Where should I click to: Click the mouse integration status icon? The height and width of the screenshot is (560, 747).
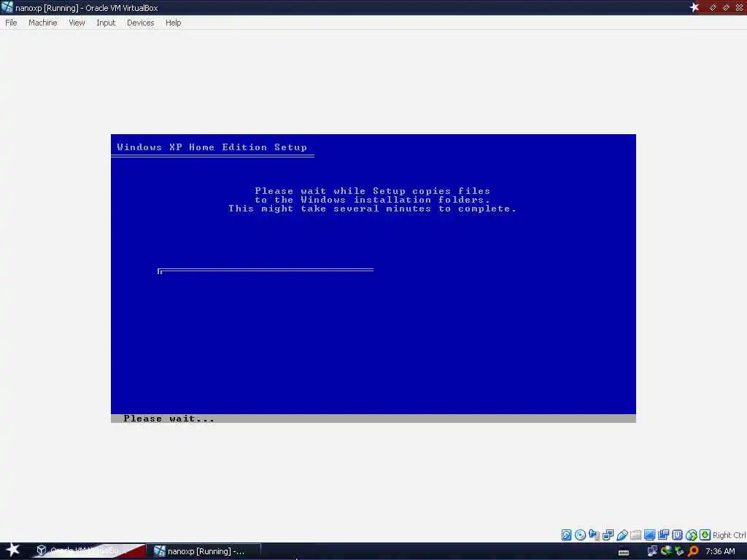coord(692,534)
